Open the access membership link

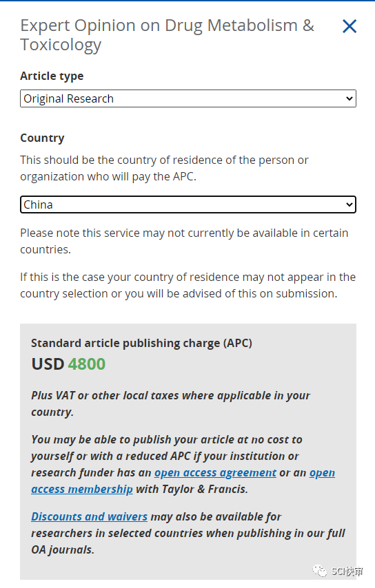(82, 490)
